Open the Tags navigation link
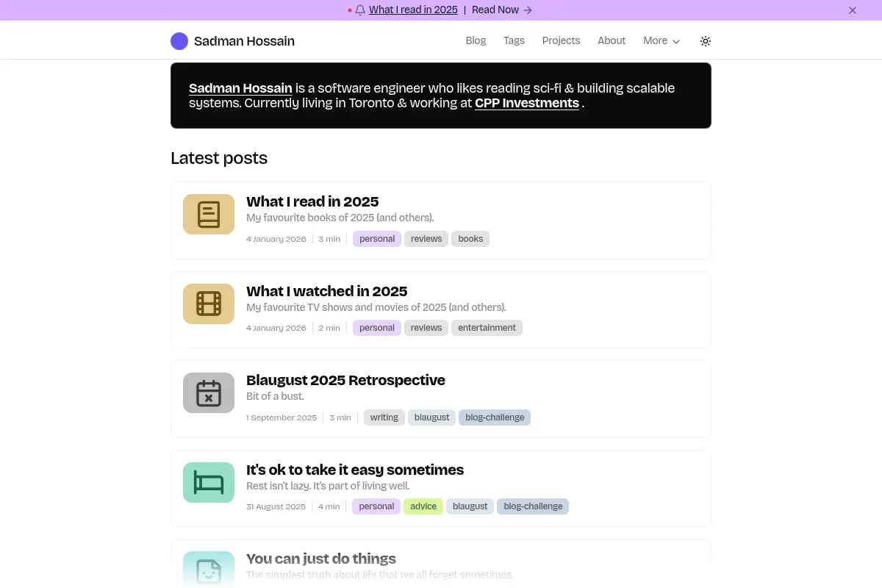 pos(514,41)
